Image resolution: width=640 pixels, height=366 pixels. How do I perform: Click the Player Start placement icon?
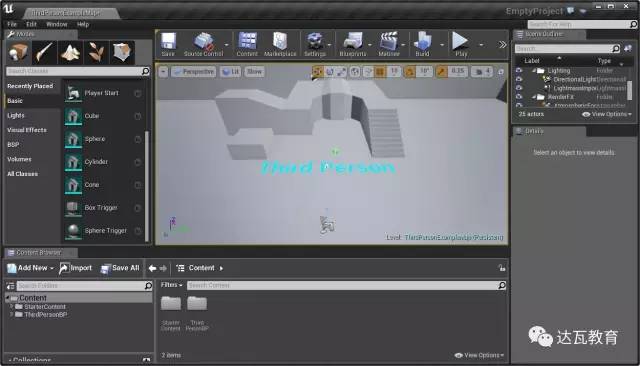[x=73, y=93]
